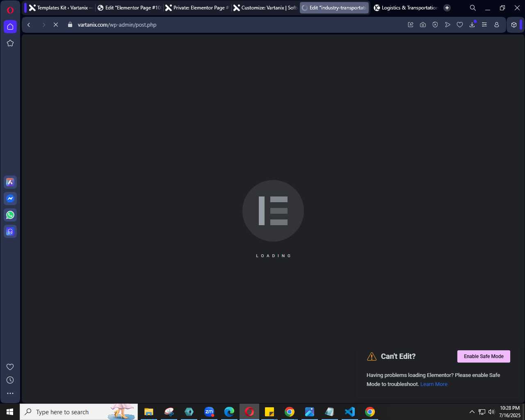525x420 pixels.
Task: Switch to Templates Kit ‹ Vartanix tab
Action: pos(61,8)
